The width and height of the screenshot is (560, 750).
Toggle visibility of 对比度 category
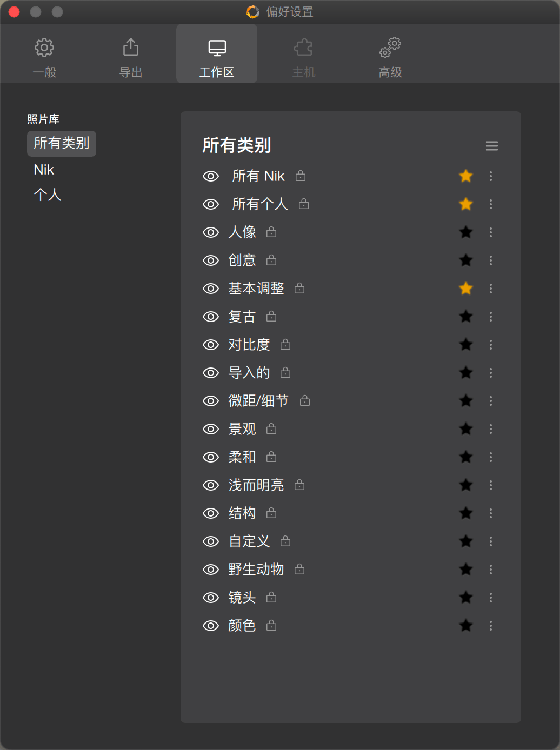tap(210, 345)
